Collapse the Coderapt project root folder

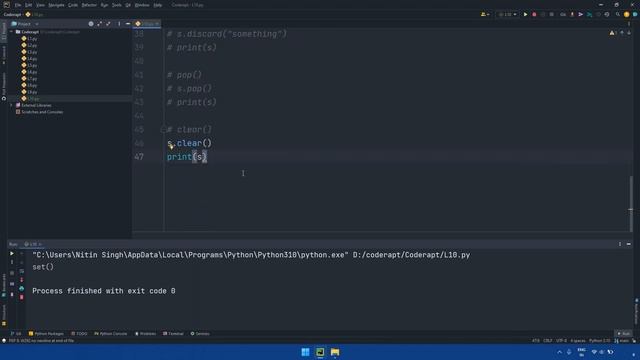(11, 32)
